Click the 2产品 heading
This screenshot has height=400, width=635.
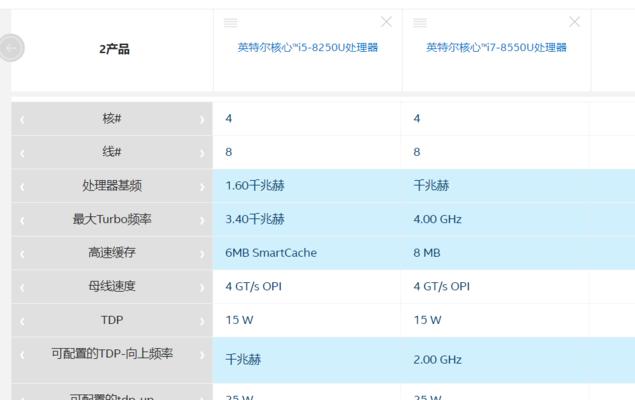[114, 49]
